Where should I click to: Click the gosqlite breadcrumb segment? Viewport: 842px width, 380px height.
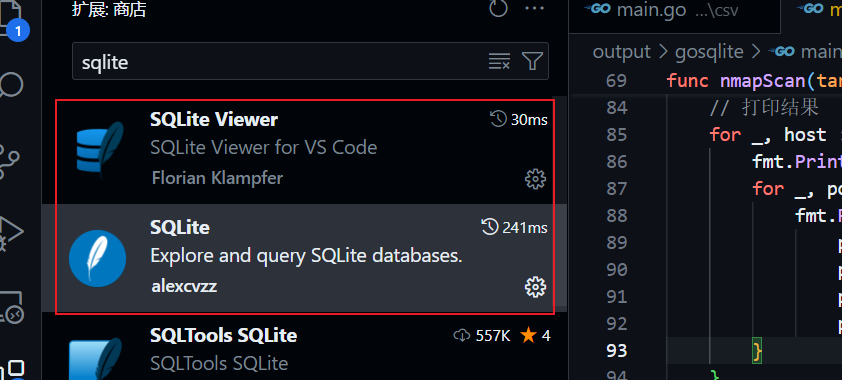click(709, 52)
